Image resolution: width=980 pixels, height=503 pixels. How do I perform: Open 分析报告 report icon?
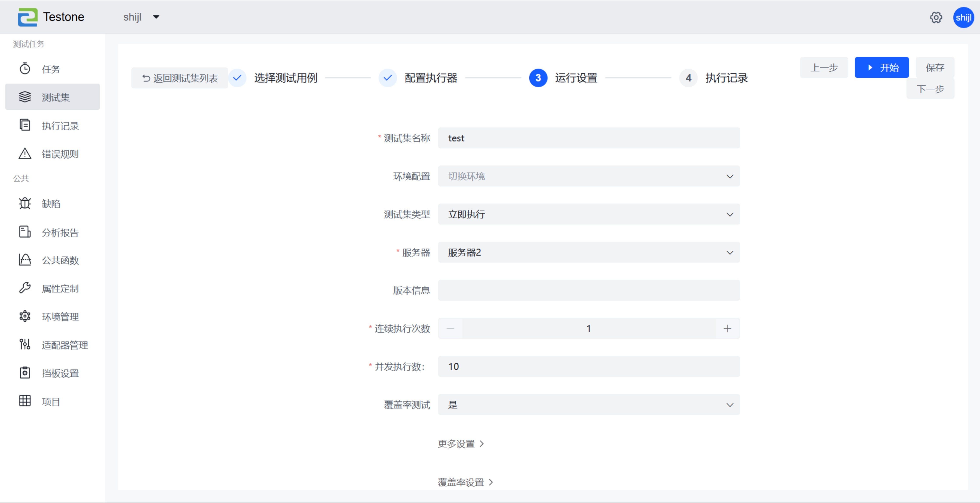click(25, 232)
